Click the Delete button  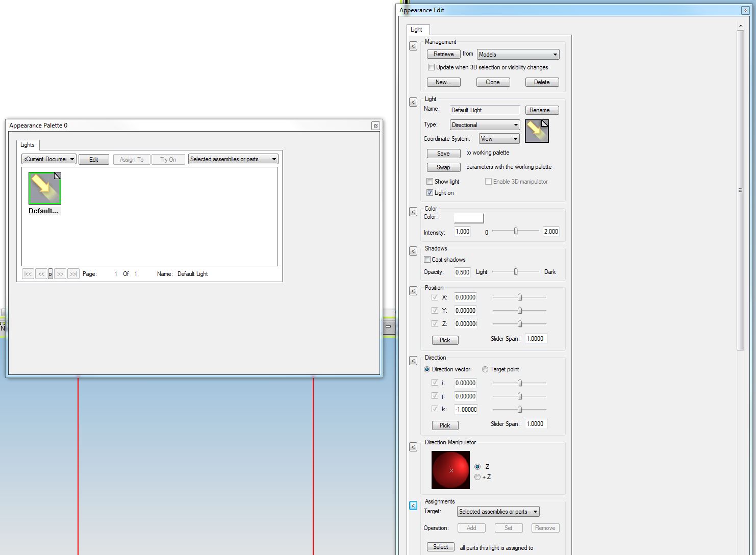(542, 82)
